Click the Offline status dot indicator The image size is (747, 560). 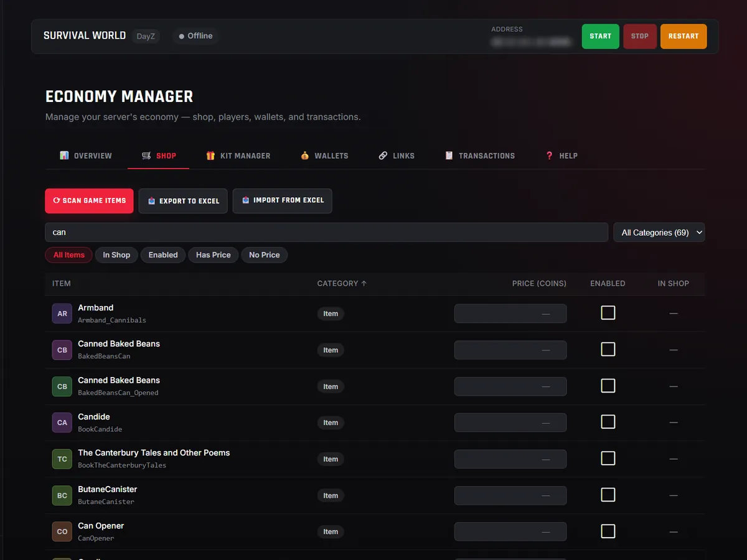[x=182, y=36]
